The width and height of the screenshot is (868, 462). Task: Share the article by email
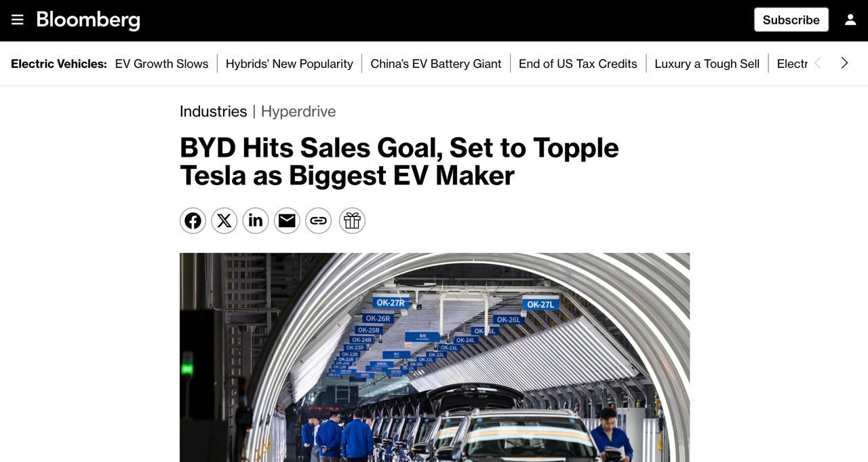287,220
